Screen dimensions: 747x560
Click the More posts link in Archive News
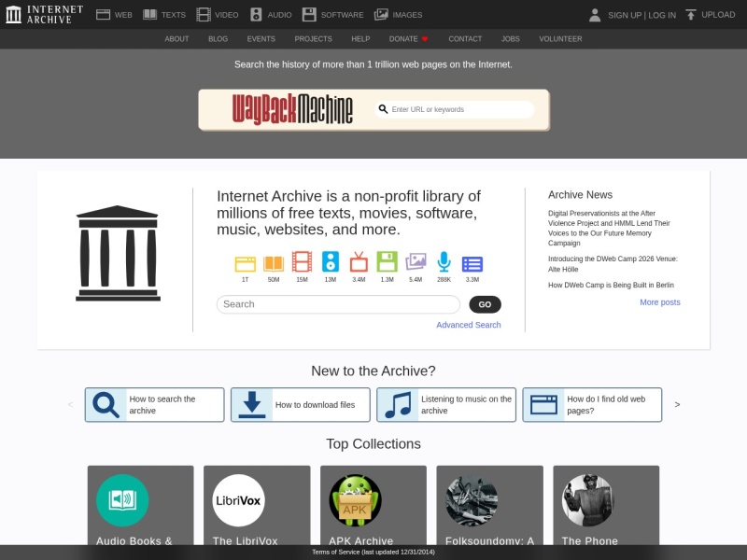660,301
